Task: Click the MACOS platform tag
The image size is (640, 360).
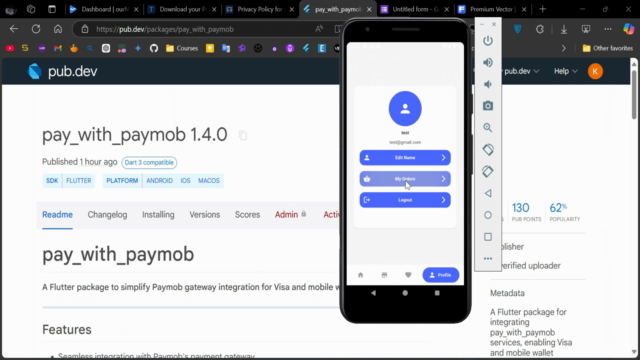Action: (209, 180)
